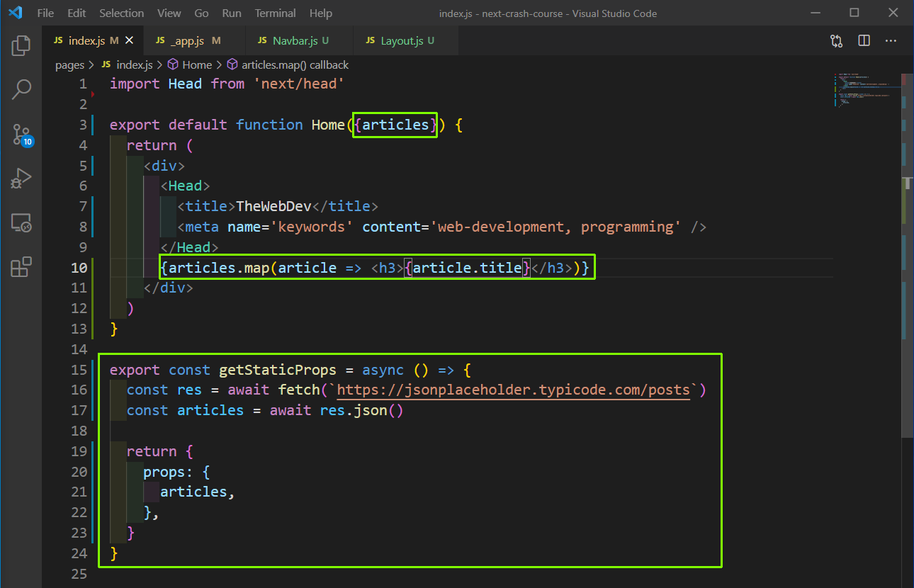This screenshot has width=914, height=588.
Task: Click the 'next/head' import string
Action: [299, 84]
